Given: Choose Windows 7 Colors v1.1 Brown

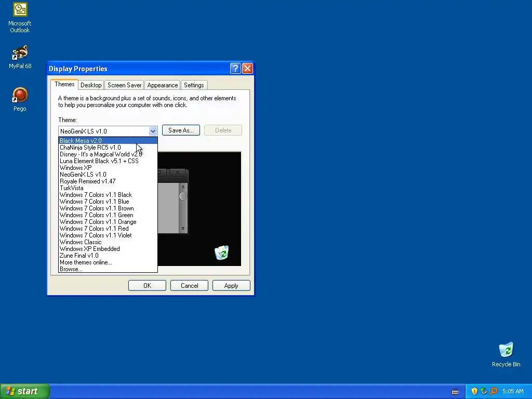Looking at the screenshot, I should [x=108, y=208].
